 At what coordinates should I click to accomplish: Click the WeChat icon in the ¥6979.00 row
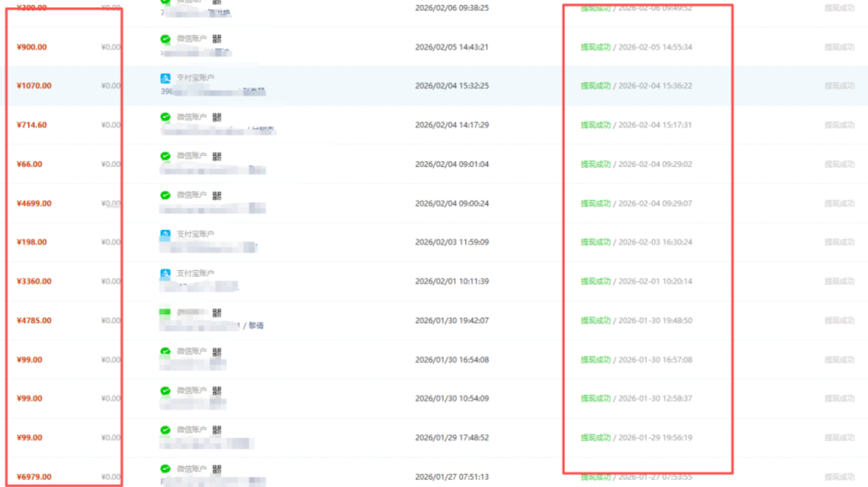[x=166, y=469]
